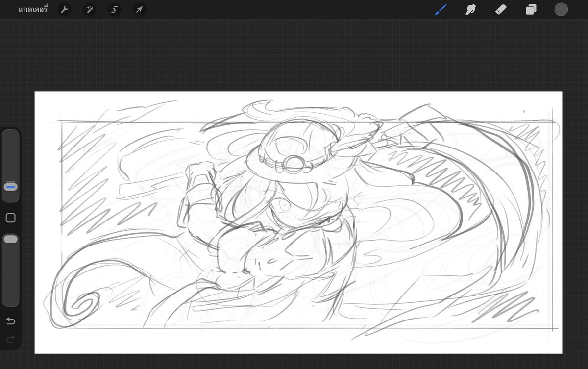The image size is (588, 369).
Task: Click the brush opacity slider handle
Action: (x=10, y=239)
